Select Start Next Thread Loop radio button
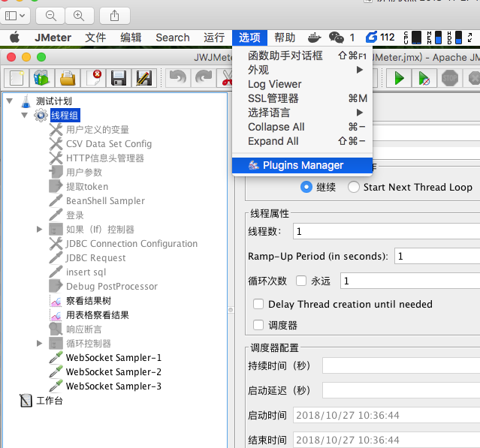This screenshot has height=448, width=480. coord(354,187)
